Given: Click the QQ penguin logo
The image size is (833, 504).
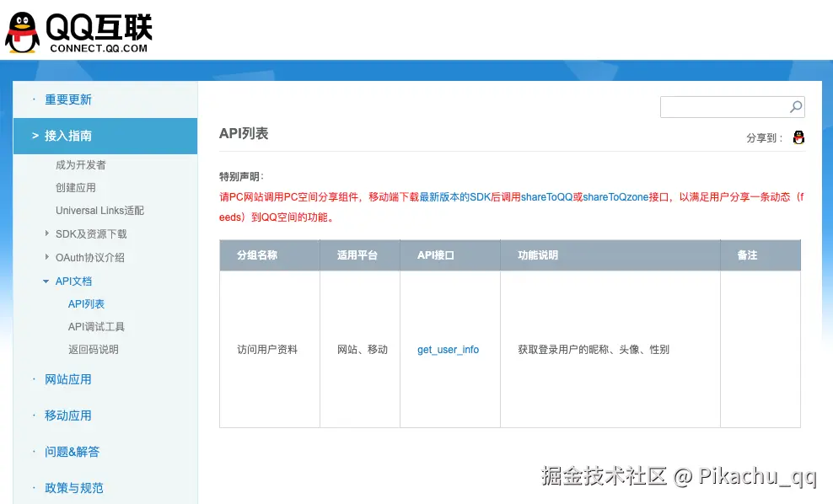Looking at the screenshot, I should tap(22, 32).
